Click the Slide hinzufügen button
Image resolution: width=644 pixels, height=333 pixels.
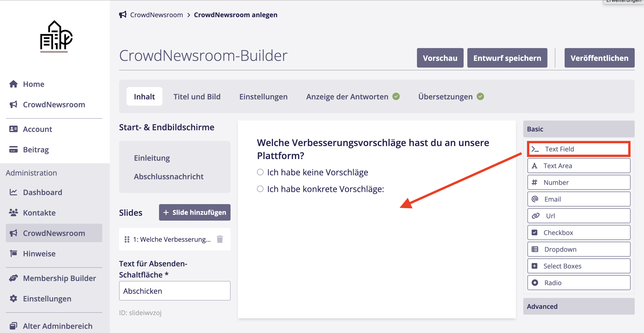tap(195, 212)
